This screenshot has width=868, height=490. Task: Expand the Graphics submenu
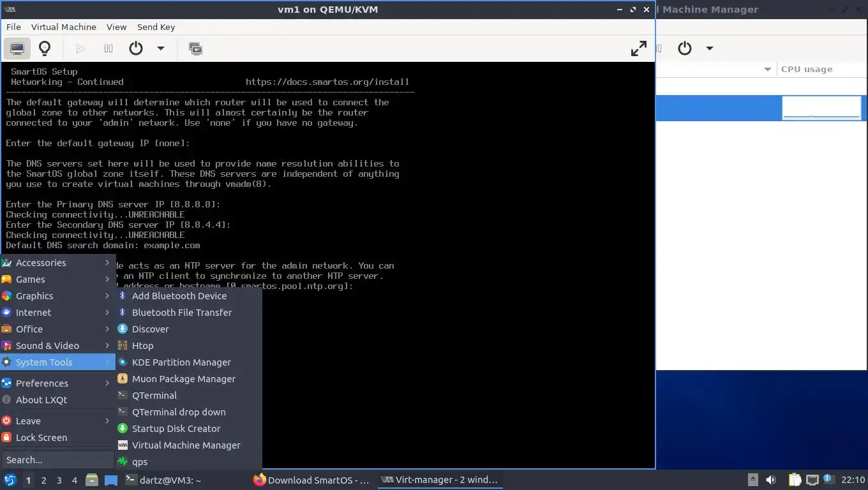(57, 296)
